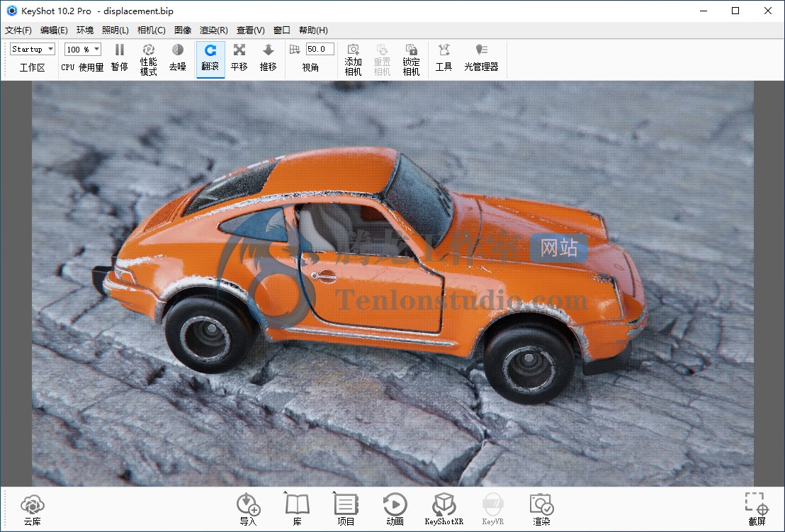Open the Startup workspace dropdown
This screenshot has width=785, height=532.
pyautogui.click(x=33, y=49)
